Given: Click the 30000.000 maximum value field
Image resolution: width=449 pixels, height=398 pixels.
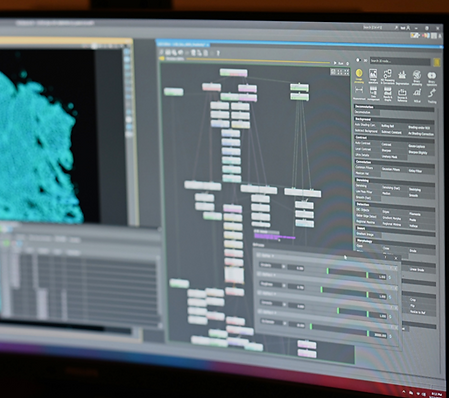Looking at the screenshot, I should [x=379, y=335].
